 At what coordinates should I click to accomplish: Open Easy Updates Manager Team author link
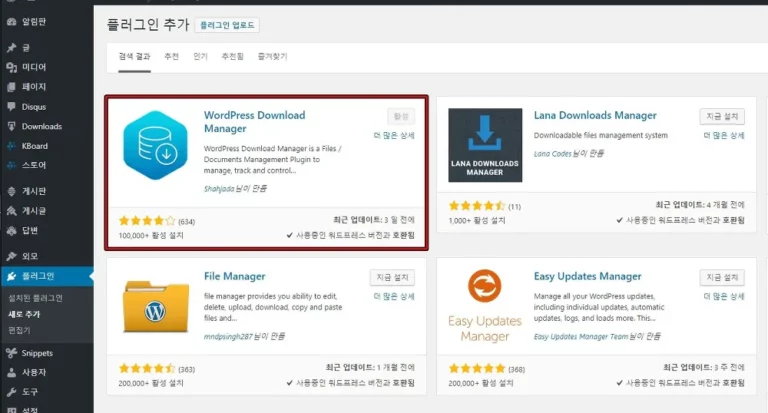coord(581,337)
